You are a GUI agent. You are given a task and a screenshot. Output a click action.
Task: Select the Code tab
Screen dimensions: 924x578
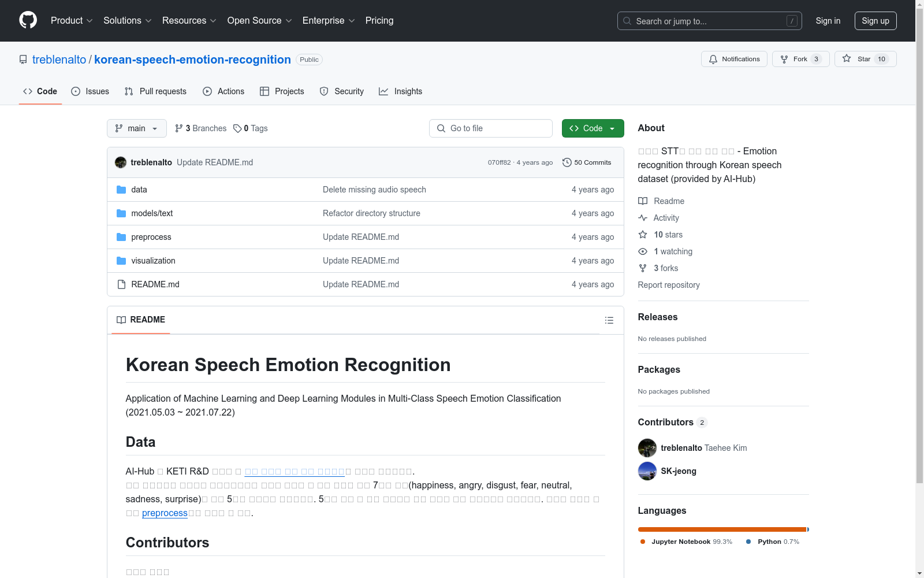pos(40,91)
